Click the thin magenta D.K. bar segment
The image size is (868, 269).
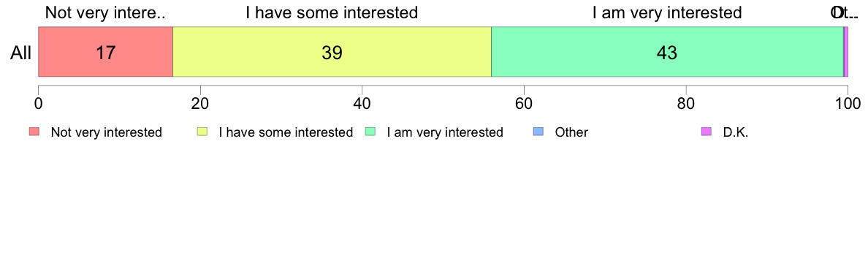point(846,51)
